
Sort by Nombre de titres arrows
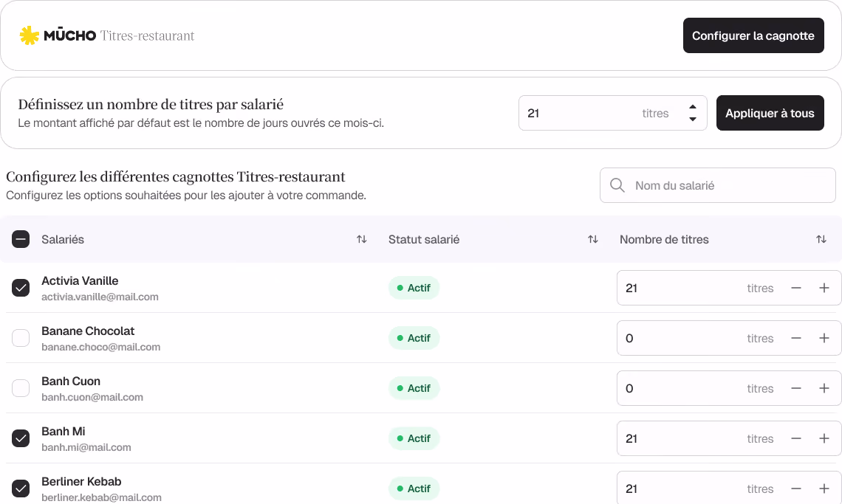821,239
